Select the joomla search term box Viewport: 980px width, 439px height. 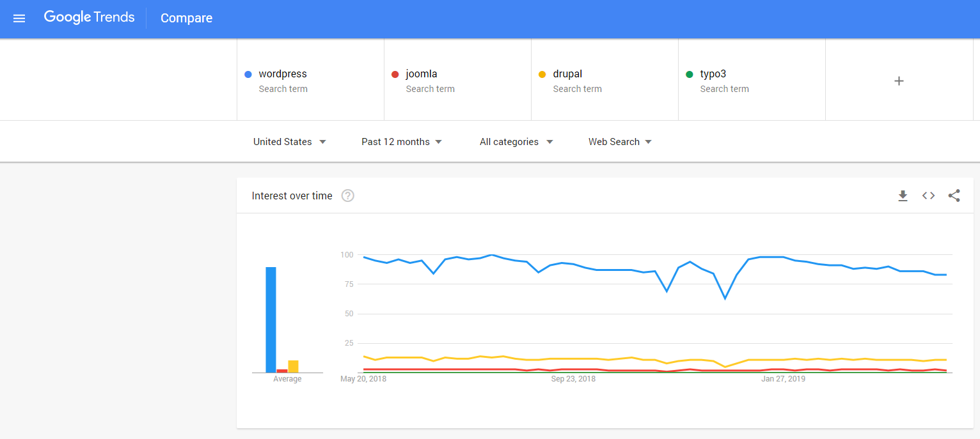(457, 80)
